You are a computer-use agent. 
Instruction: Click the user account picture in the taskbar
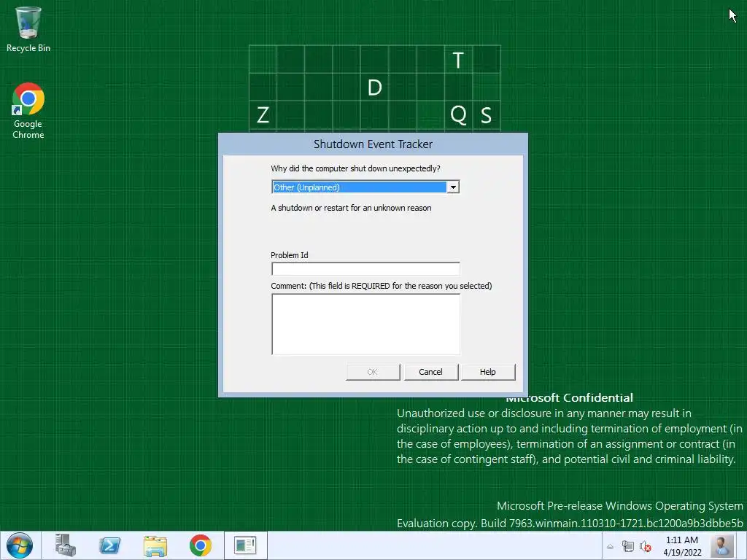[722, 546]
